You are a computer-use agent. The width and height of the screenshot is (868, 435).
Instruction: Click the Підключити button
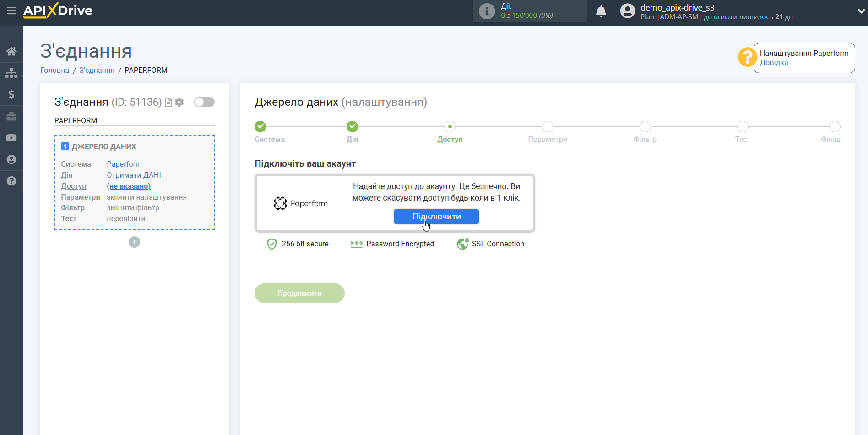coord(436,217)
